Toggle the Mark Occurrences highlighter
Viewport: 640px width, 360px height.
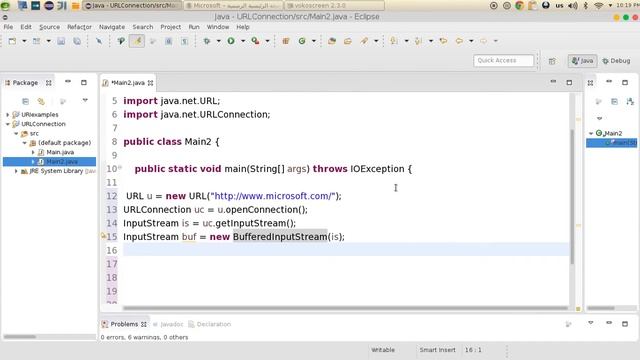[x=137, y=41]
